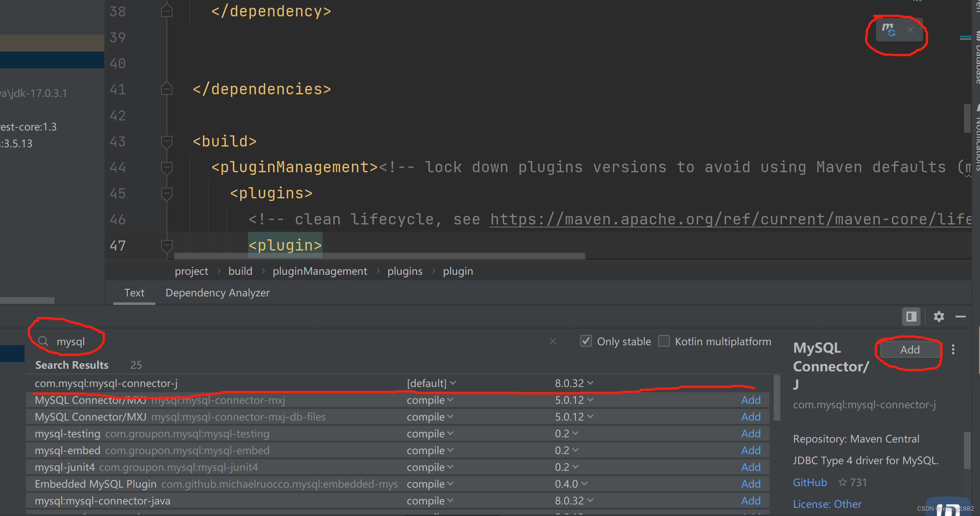Click the 3.5.13 library entry
Screen dimensions: 980x516
click(16, 144)
